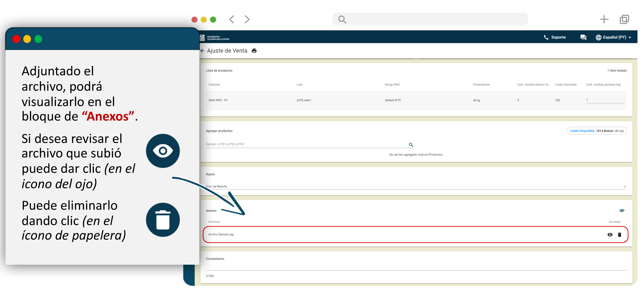
Task: Click the print icon beside Ajuste de Venta
Action: (x=254, y=51)
